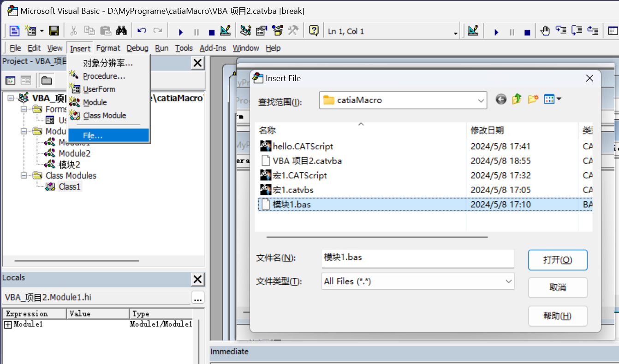The image size is (619, 364).
Task: Run macro from the Standard toolbar
Action: click(x=181, y=32)
